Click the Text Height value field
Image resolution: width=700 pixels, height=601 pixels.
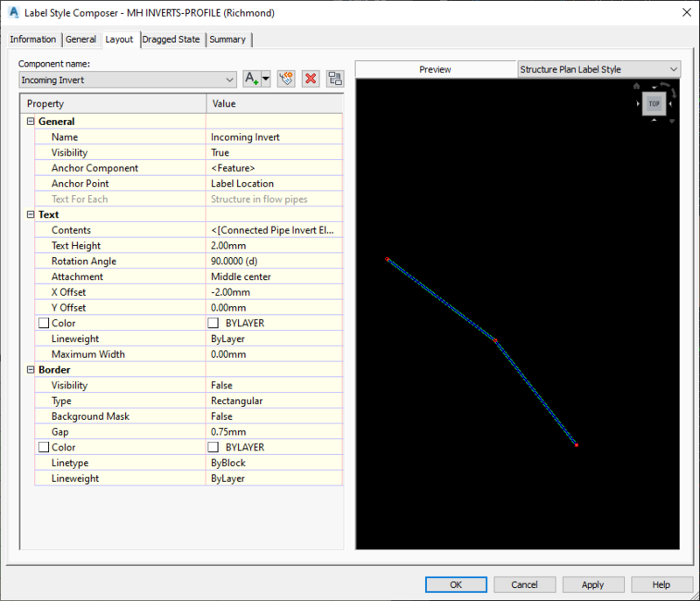(273, 246)
